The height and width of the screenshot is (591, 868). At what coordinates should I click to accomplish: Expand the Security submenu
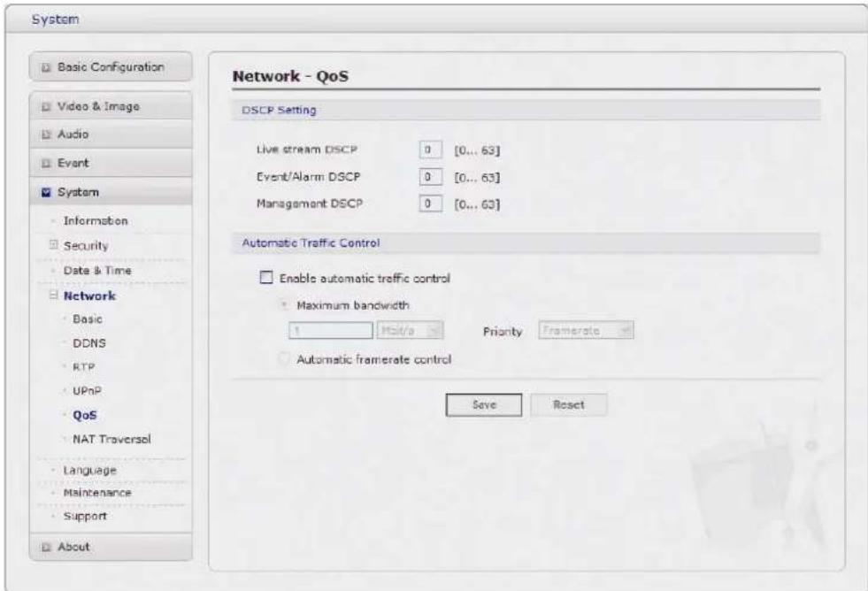(x=86, y=246)
